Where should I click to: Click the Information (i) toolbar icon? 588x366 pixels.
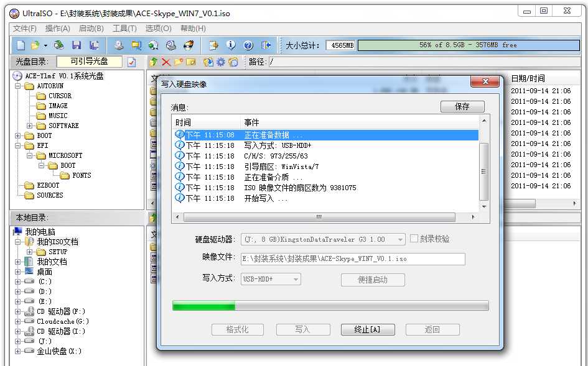(231, 45)
